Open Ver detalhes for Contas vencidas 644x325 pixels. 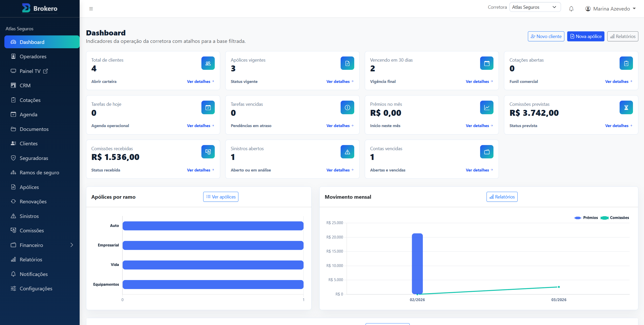pyautogui.click(x=479, y=170)
